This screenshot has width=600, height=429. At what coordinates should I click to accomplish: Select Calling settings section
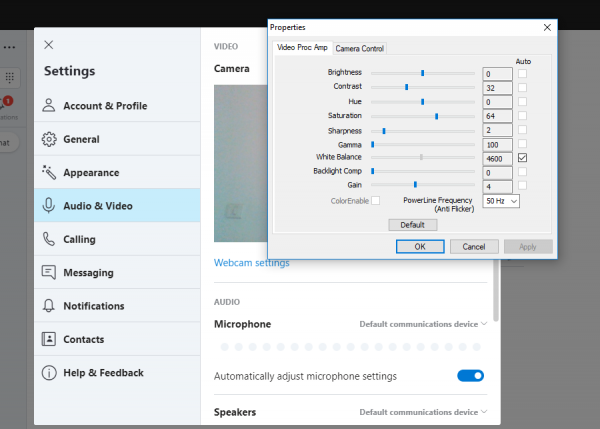(117, 239)
